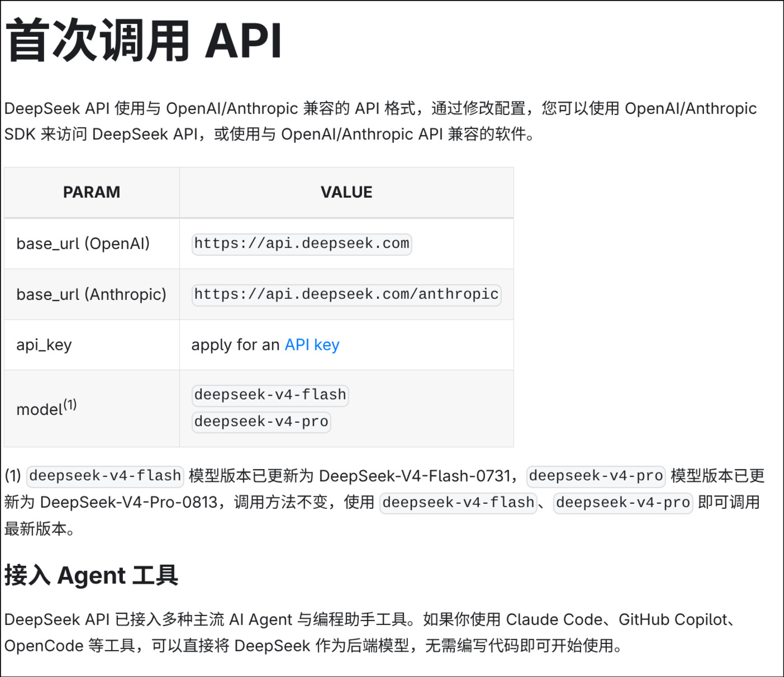Image resolution: width=784 pixels, height=677 pixels.
Task: Click the "base_url (OpenAI)" table cell
Action: click(x=92, y=244)
